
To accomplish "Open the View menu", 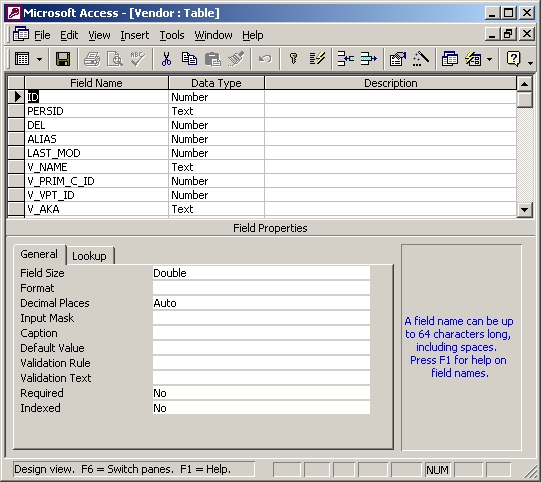I will point(99,35).
